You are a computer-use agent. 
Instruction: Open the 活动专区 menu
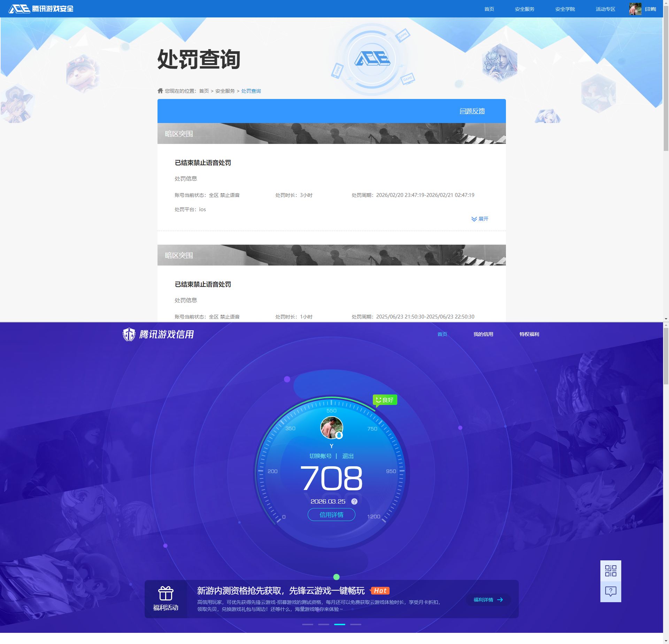(x=605, y=9)
